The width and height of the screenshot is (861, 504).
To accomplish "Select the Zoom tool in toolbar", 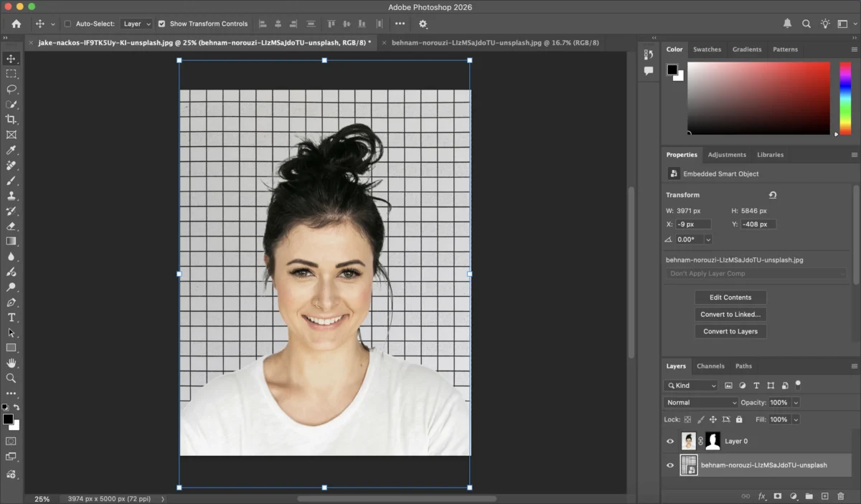I will coord(11,378).
